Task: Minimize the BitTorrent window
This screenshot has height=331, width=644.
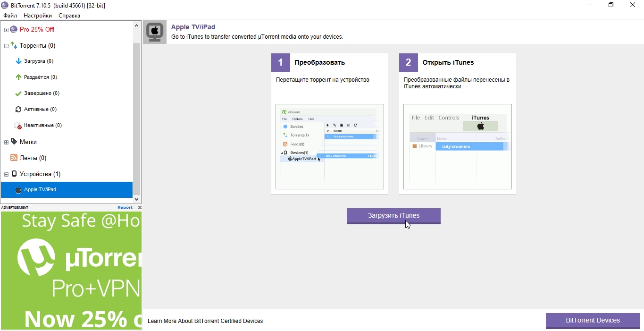Action: 590,5
